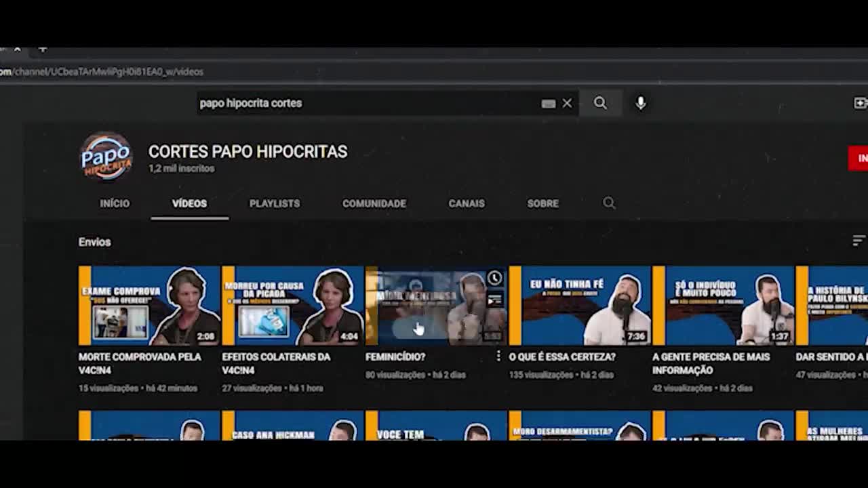Open MORTE COMPROVADA PELA V4C!N4 thumbnail
Image resolution: width=868 pixels, height=488 pixels.
pyautogui.click(x=149, y=305)
